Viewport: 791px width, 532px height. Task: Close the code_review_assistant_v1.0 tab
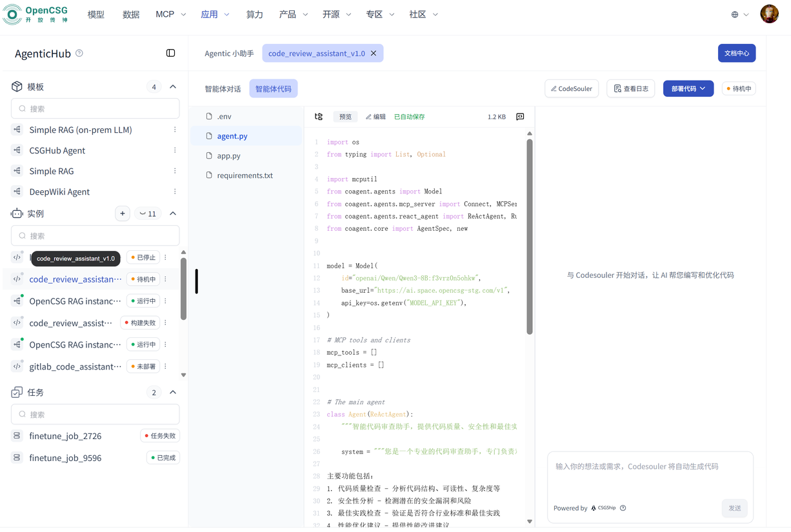click(x=374, y=54)
